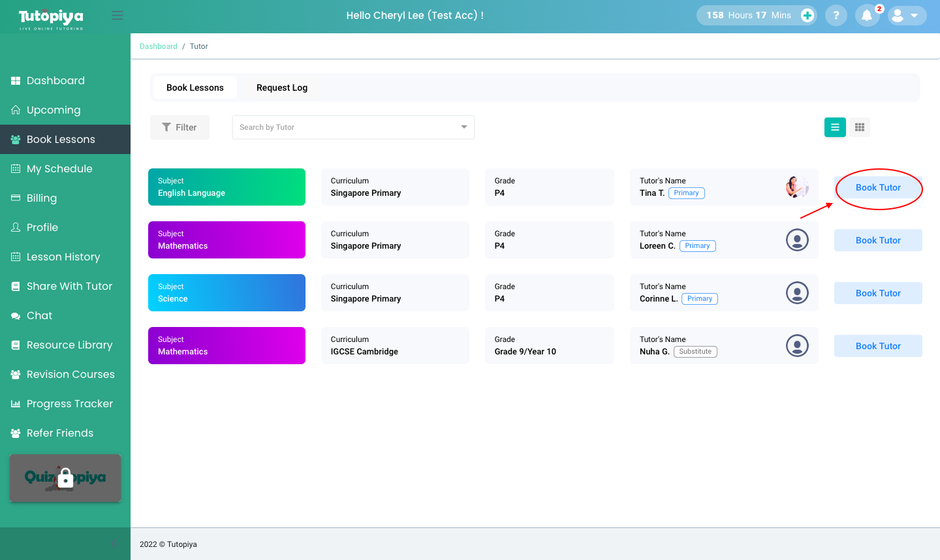Image resolution: width=940 pixels, height=560 pixels.
Task: Book Tutor for Tina T. English Language
Action: click(878, 188)
